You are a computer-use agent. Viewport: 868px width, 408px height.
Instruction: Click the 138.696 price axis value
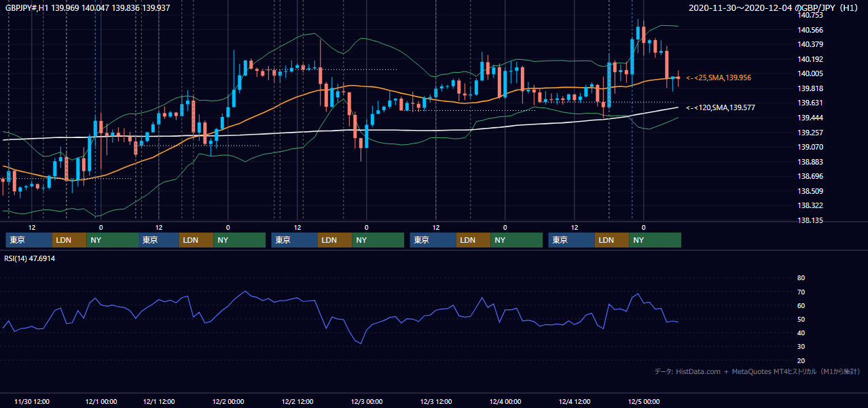tap(811, 176)
